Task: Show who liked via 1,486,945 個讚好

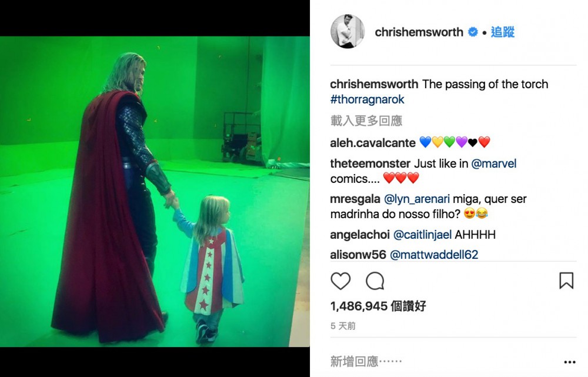Action: [x=378, y=306]
